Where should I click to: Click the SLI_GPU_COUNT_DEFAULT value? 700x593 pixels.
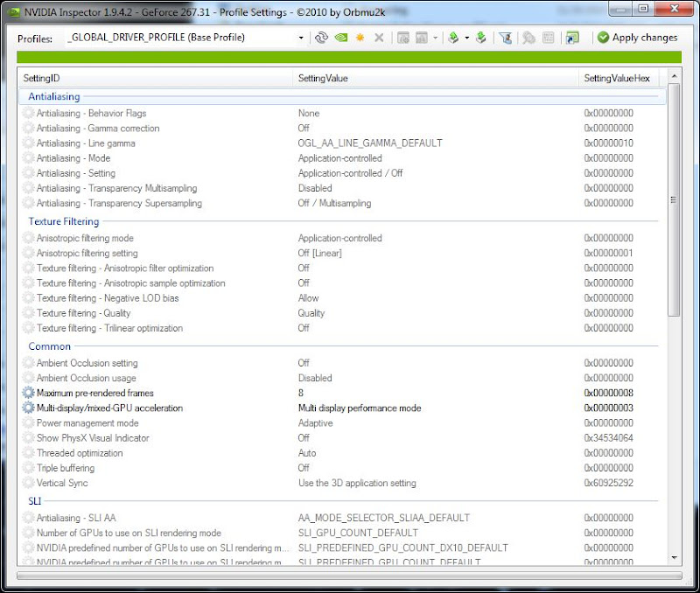click(358, 533)
